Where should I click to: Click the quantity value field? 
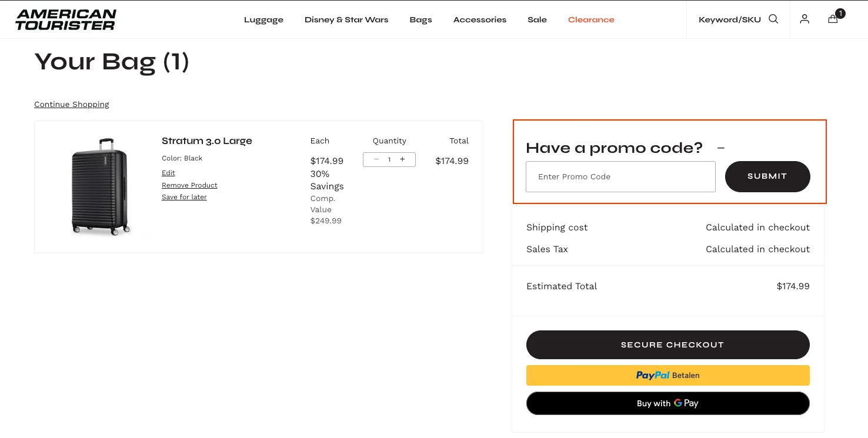point(389,159)
